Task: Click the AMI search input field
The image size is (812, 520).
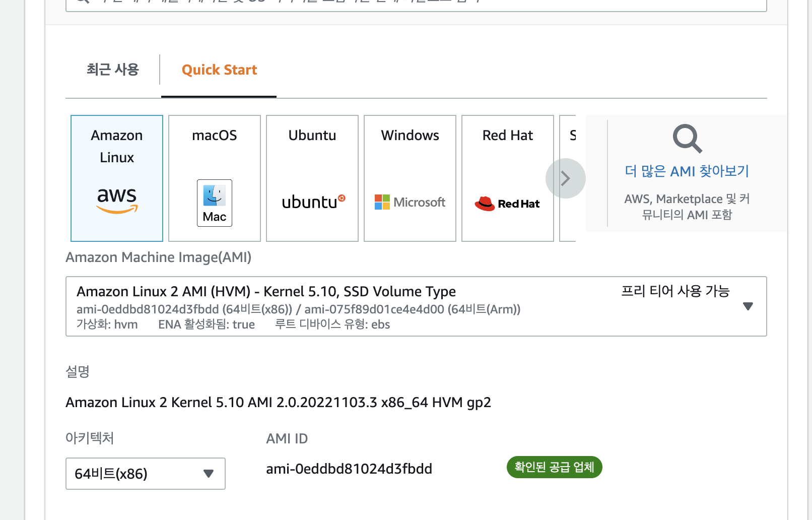Action: click(x=416, y=4)
